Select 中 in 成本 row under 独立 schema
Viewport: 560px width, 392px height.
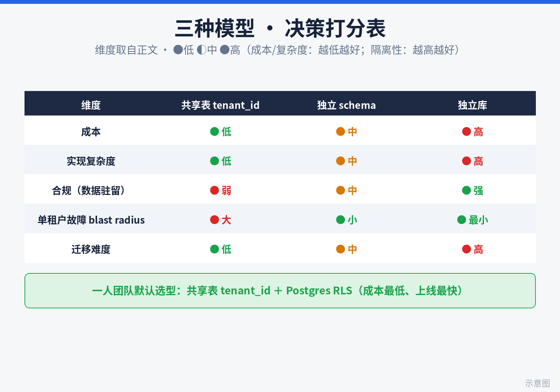pyautogui.click(x=346, y=132)
